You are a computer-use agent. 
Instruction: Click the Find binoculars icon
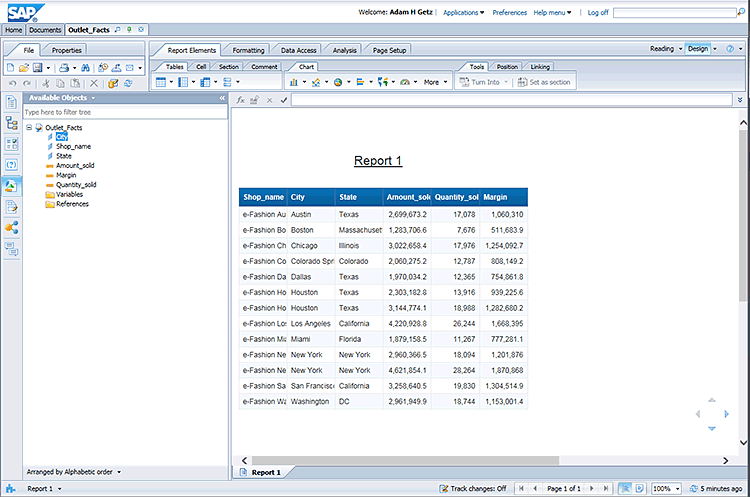pyautogui.click(x=85, y=68)
